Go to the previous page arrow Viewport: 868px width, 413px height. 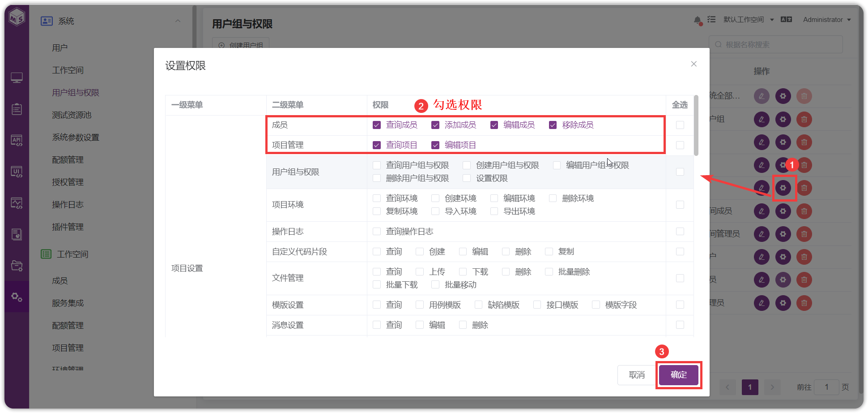click(x=727, y=387)
